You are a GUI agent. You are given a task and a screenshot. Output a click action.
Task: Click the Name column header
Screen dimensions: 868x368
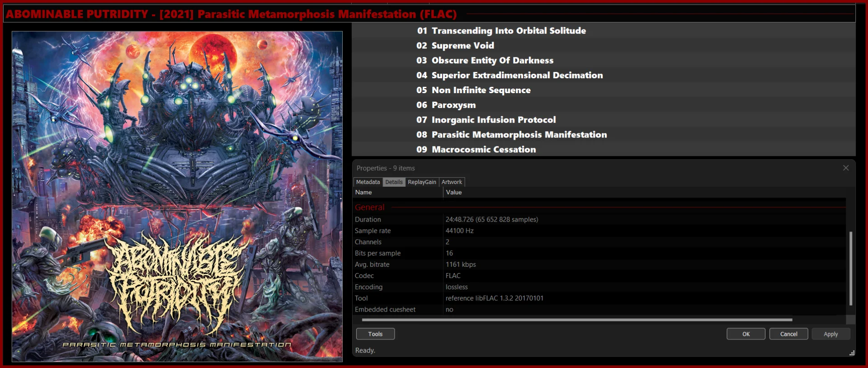(398, 192)
